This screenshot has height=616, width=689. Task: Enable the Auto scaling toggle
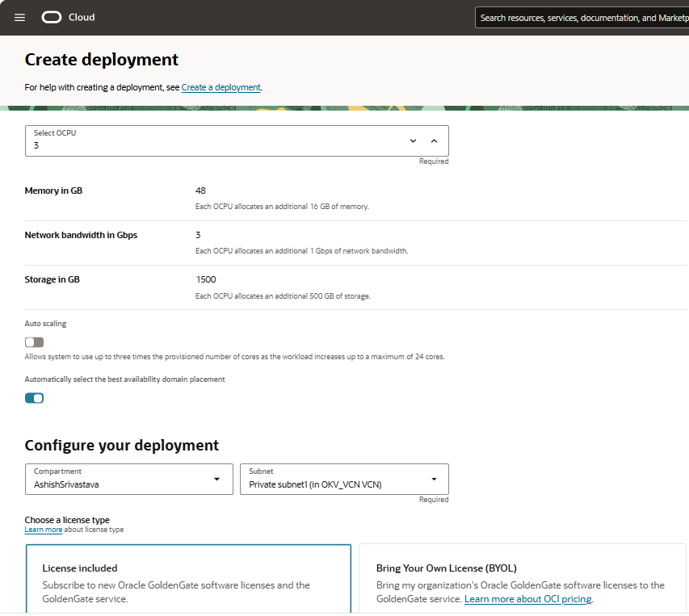[x=34, y=342]
